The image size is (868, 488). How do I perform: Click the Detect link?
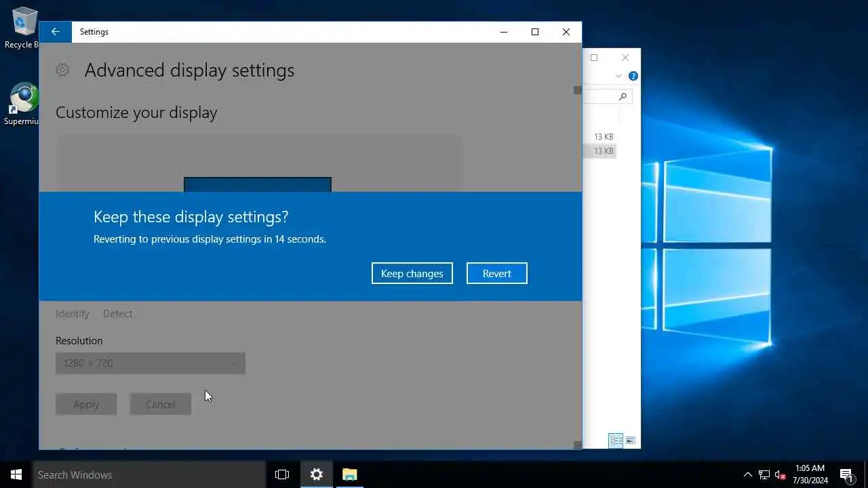pyautogui.click(x=118, y=313)
